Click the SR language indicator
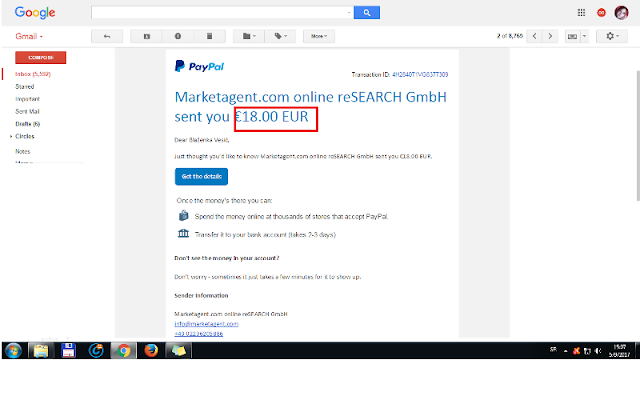Viewport: 640px width, 400px height. [x=553, y=350]
